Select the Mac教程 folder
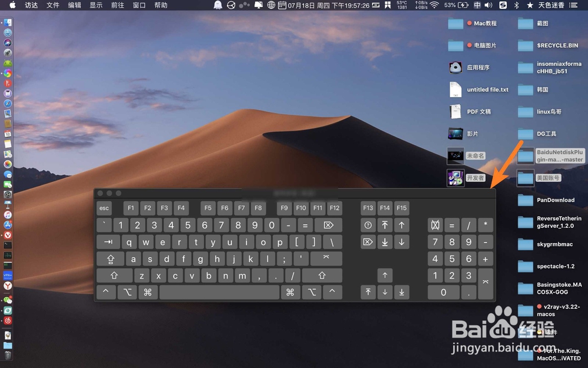588x368 pixels. pyautogui.click(x=473, y=24)
